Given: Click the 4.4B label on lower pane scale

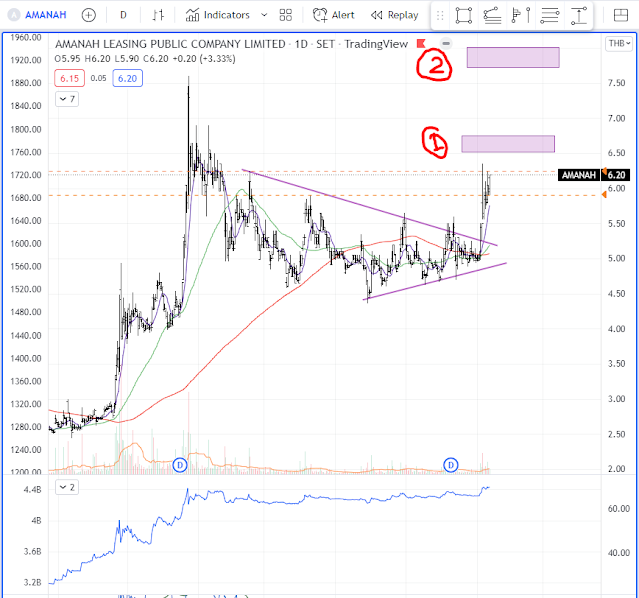Looking at the screenshot, I should (32, 490).
